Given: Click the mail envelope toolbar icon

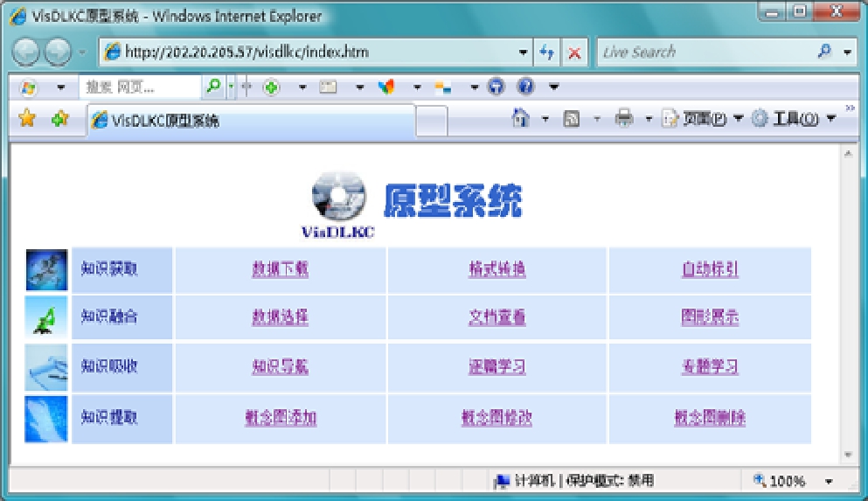Looking at the screenshot, I should pyautogui.click(x=328, y=87).
